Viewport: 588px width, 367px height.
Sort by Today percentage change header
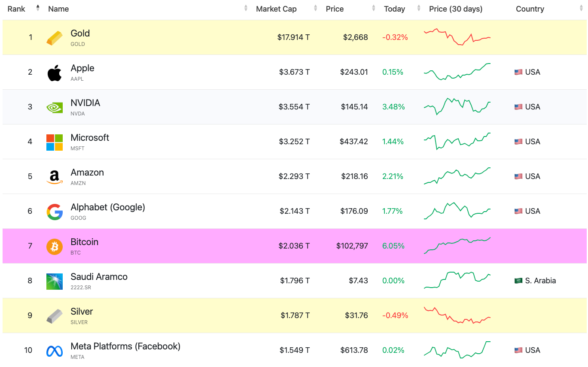pos(394,9)
